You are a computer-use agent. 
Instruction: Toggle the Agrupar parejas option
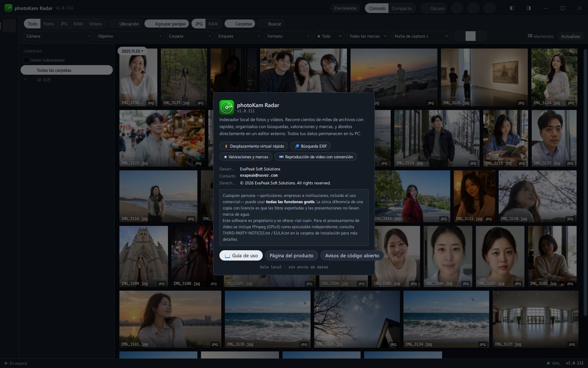point(167,24)
